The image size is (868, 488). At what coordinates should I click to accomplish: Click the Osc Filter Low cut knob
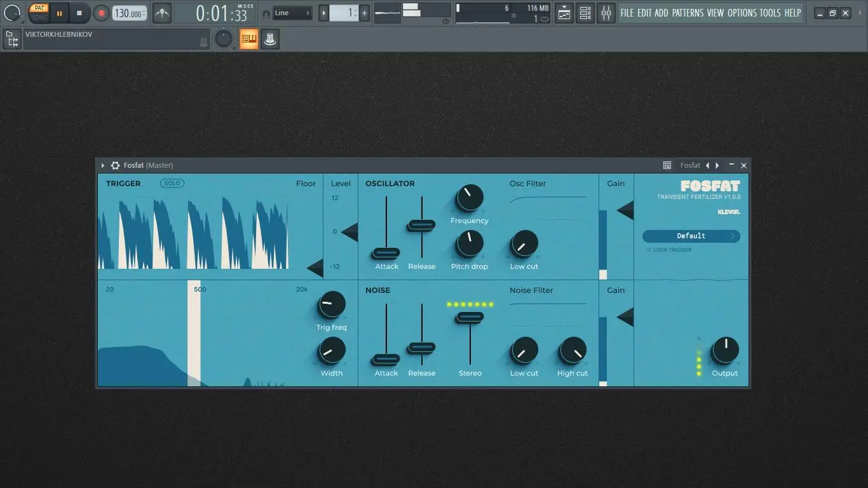click(524, 243)
